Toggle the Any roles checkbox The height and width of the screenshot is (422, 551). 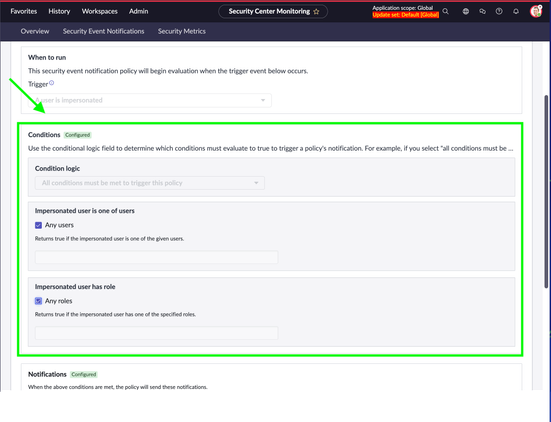pyautogui.click(x=38, y=301)
